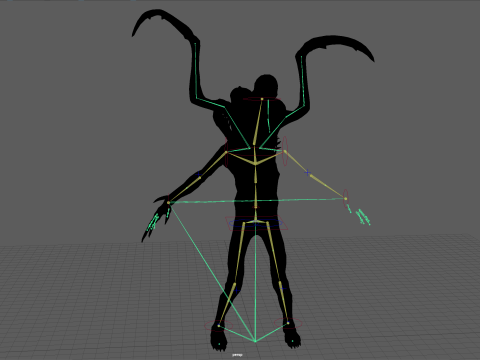
Task: Select red foot circle on screen-right foot
Action: pos(288,323)
